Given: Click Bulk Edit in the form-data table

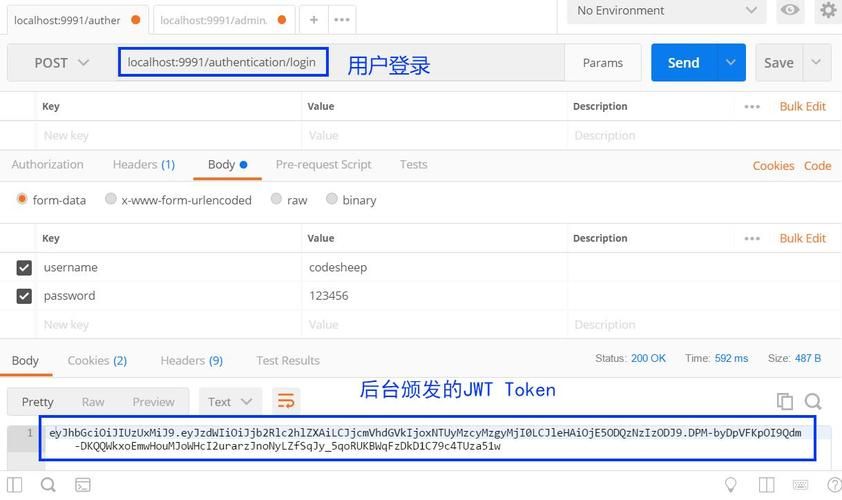Looking at the screenshot, I should [802, 238].
